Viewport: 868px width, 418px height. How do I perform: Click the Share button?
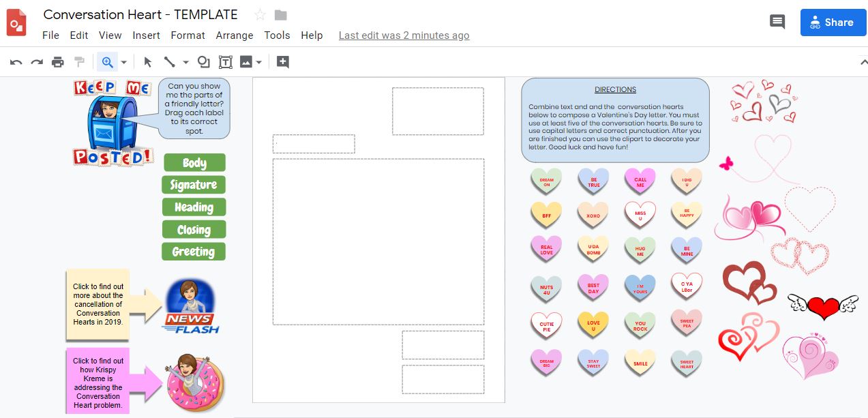click(833, 22)
